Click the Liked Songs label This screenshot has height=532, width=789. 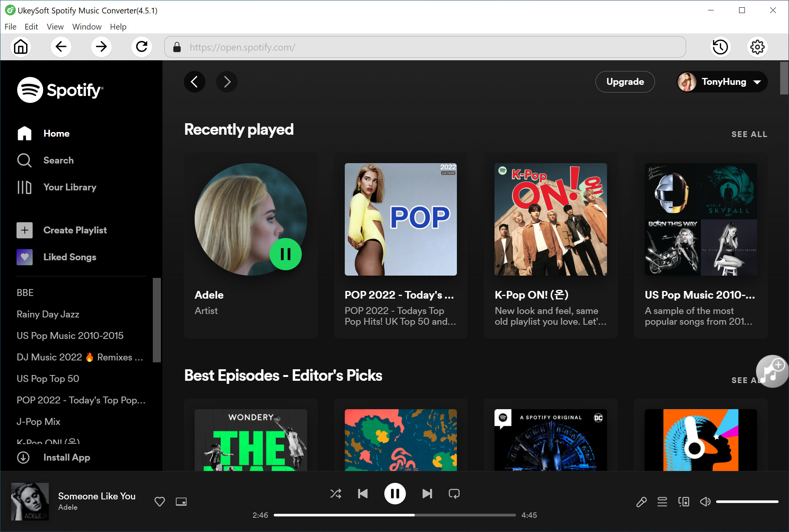(70, 257)
